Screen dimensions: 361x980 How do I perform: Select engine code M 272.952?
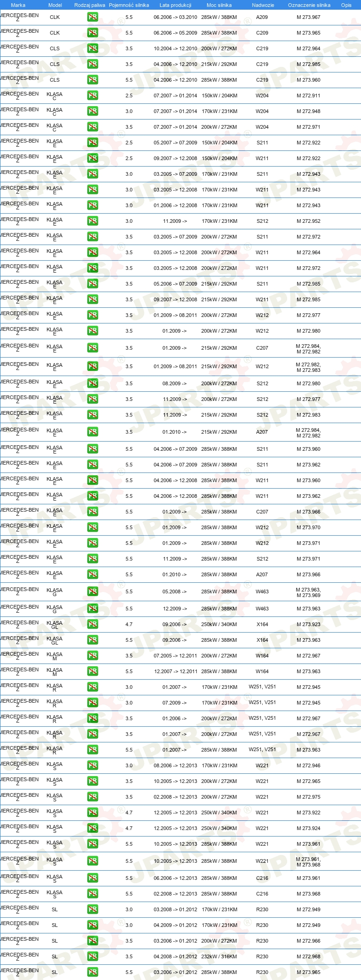pyautogui.click(x=308, y=221)
